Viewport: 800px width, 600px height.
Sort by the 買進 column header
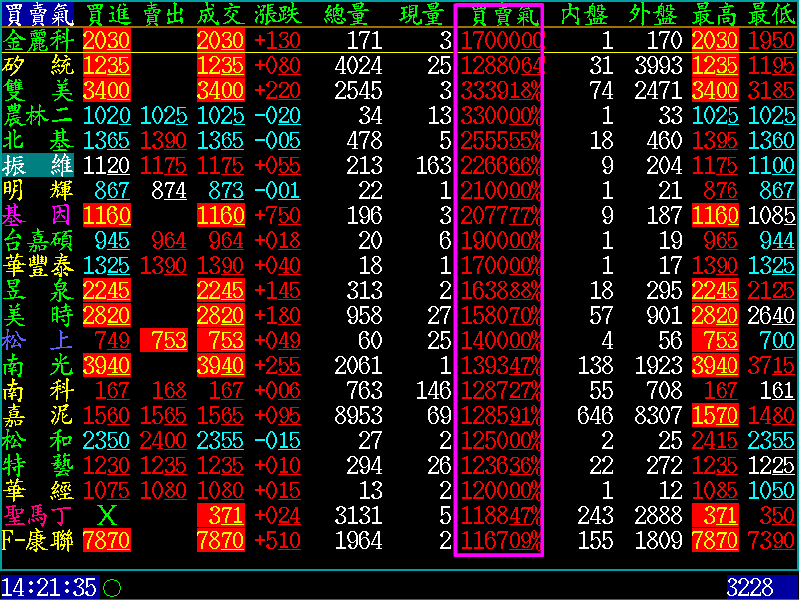107,14
